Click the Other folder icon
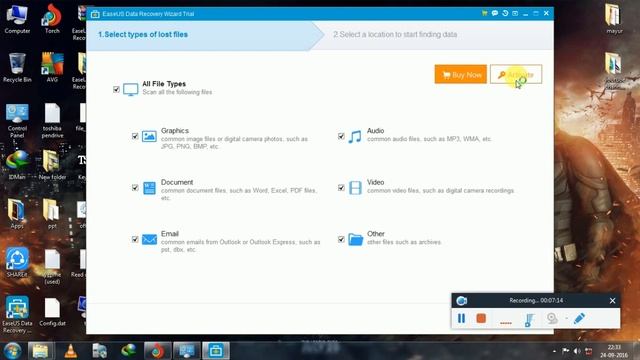The width and height of the screenshot is (640, 360). (x=356, y=239)
